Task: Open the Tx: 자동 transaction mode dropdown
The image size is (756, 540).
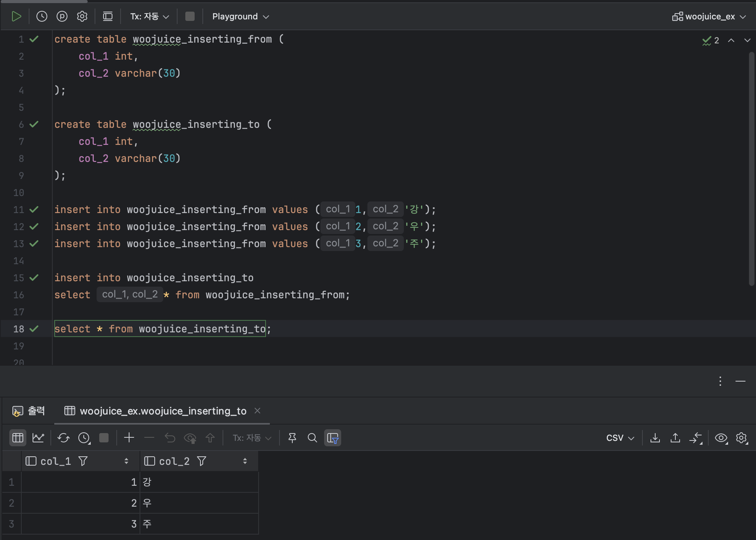Action: [150, 16]
